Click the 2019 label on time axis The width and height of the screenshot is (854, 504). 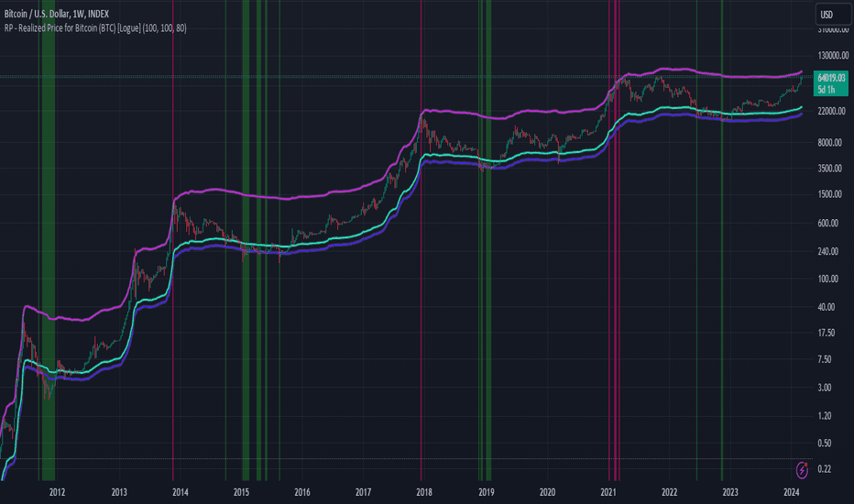coord(487,493)
